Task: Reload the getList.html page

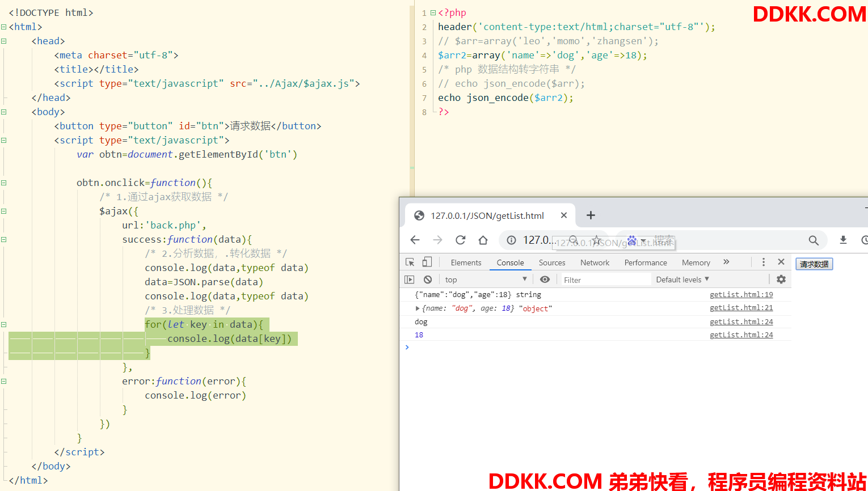Action: (x=460, y=240)
